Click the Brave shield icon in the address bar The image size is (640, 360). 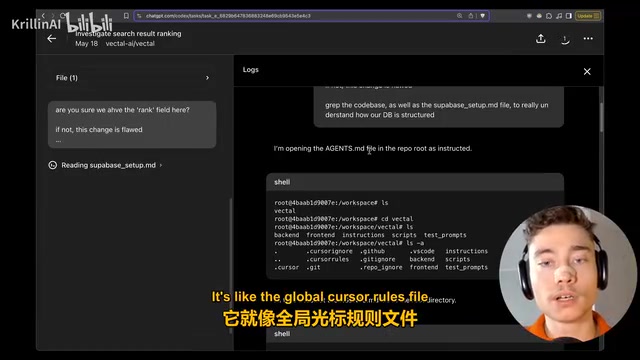[482, 16]
